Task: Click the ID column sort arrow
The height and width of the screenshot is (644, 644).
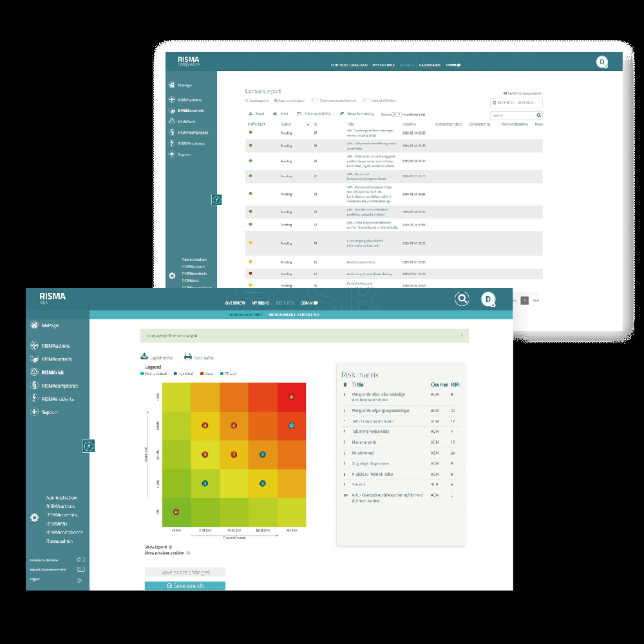Action: tap(308, 124)
